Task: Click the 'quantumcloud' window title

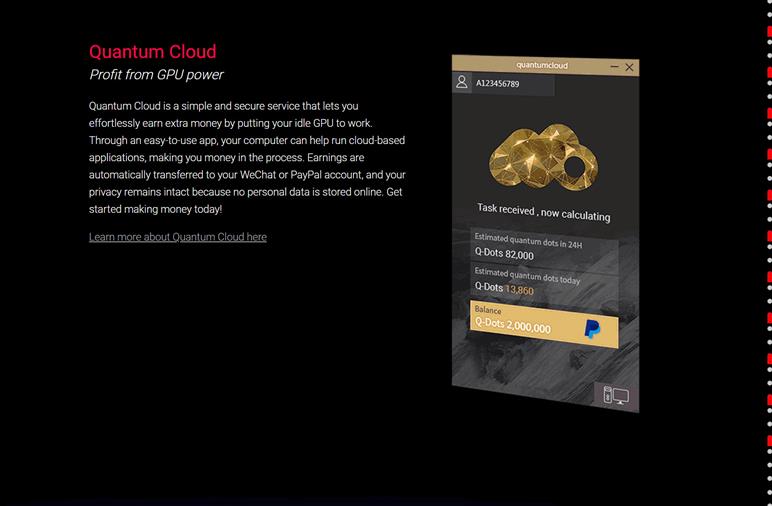Action: (x=542, y=65)
